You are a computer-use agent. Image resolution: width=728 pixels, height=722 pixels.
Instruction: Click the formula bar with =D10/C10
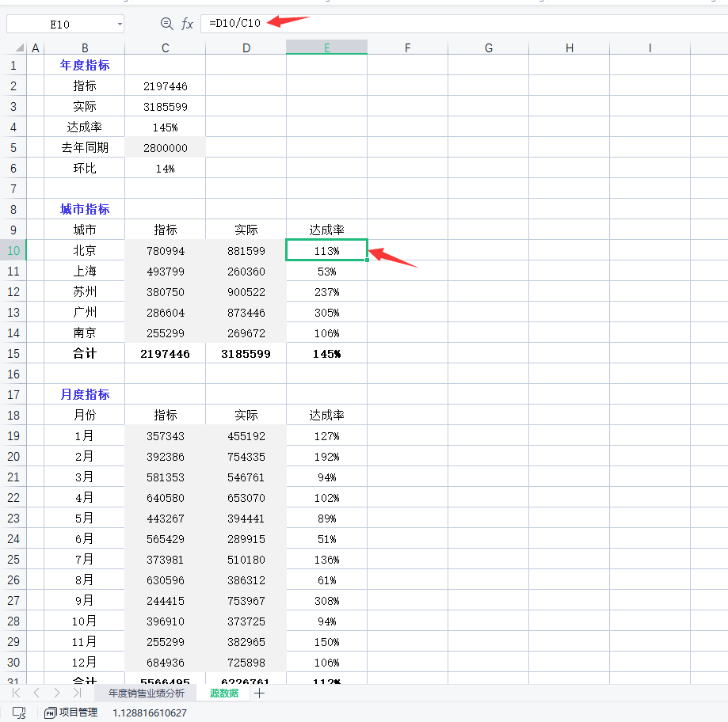point(464,23)
